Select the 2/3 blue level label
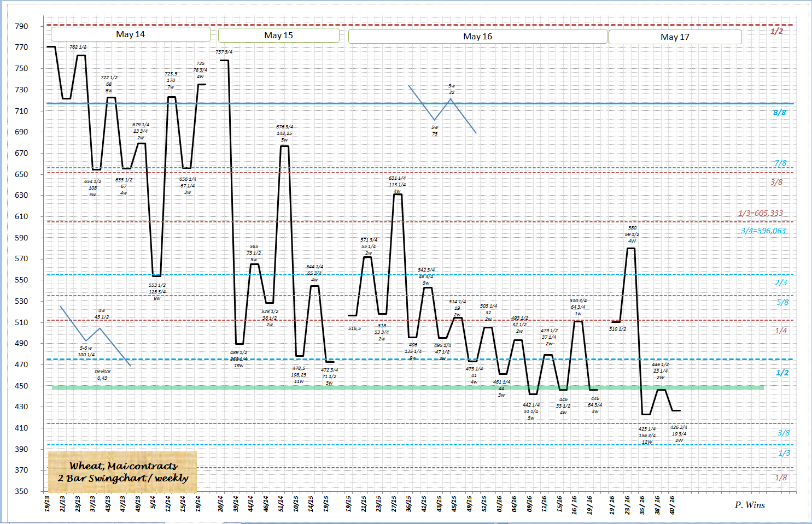Viewport: 812px width, 524px height. tap(781, 283)
